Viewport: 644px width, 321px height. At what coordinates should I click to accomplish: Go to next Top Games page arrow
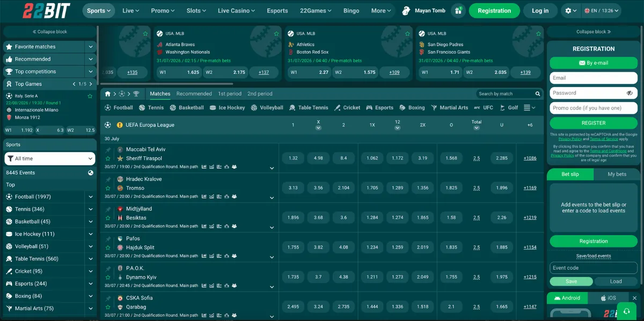pos(91,84)
